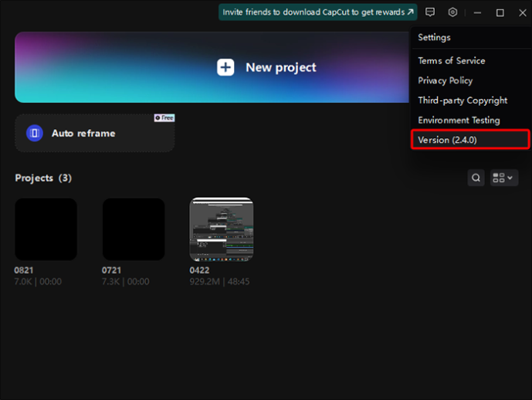Click Version (2.4.0) menu entry
The width and height of the screenshot is (532, 400).
(x=470, y=140)
